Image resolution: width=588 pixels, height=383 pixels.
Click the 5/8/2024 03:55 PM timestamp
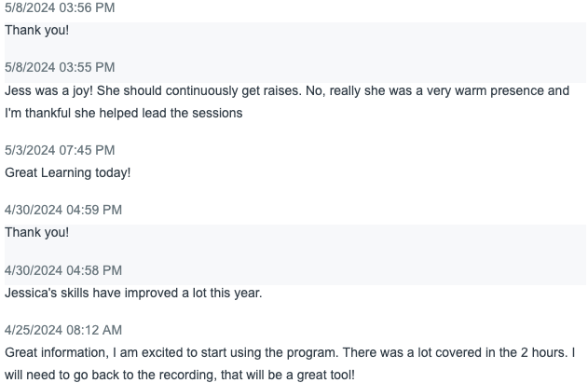[x=60, y=67]
